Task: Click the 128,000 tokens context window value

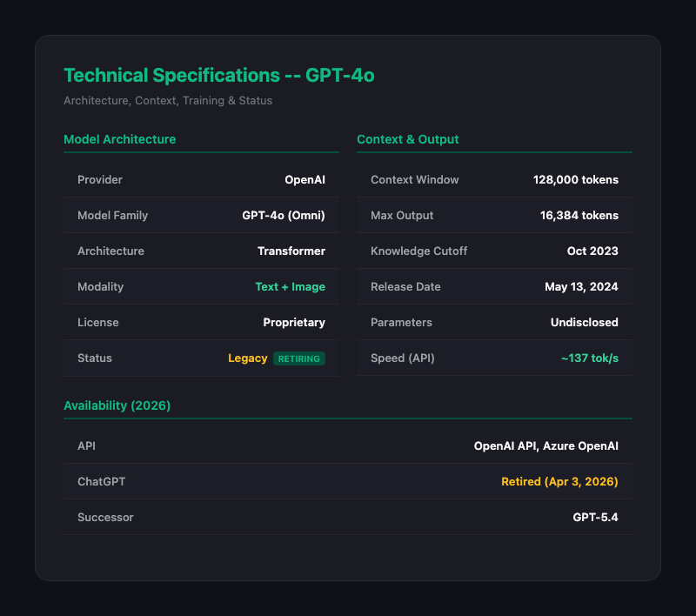Action: [x=576, y=180]
